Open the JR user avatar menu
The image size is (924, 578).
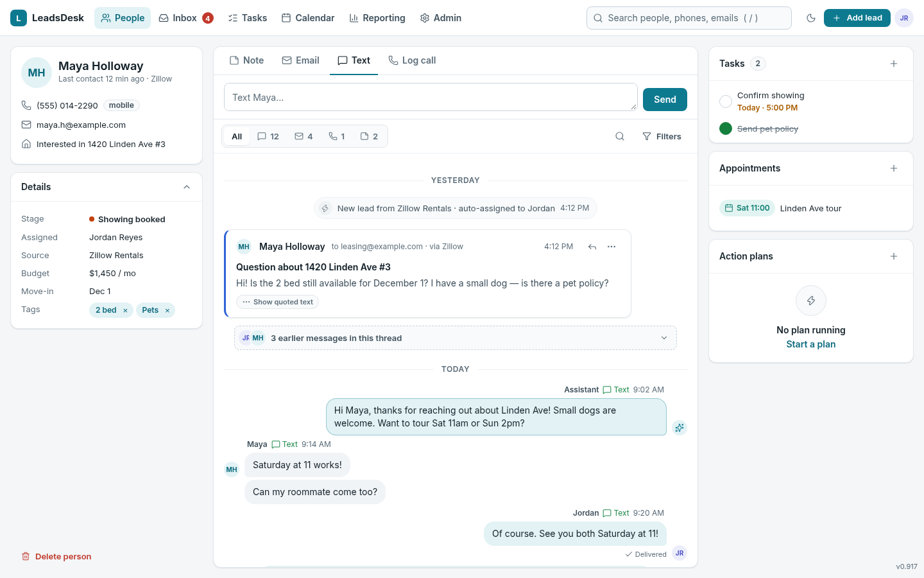904,18
